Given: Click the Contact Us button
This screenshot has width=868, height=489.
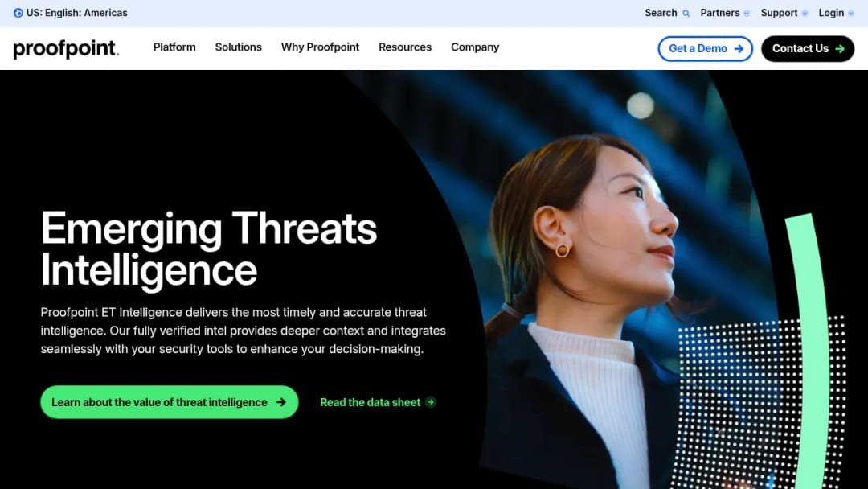Looking at the screenshot, I should pyautogui.click(x=808, y=49).
